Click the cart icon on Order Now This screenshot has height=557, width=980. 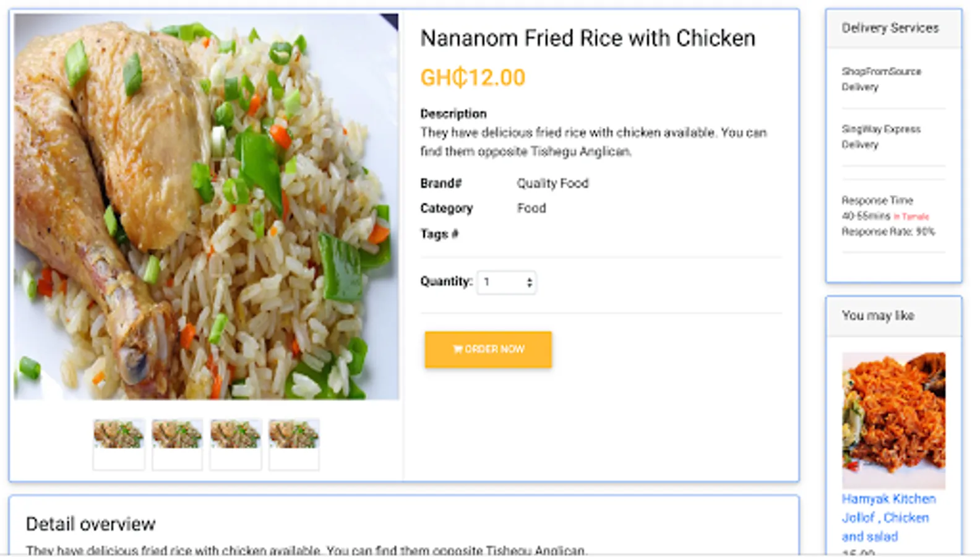pos(457,349)
